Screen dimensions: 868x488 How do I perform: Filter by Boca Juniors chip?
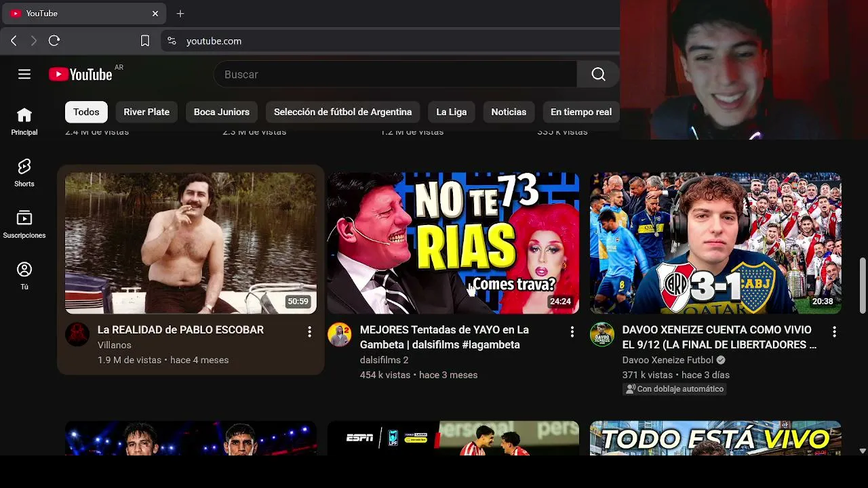[x=222, y=112]
